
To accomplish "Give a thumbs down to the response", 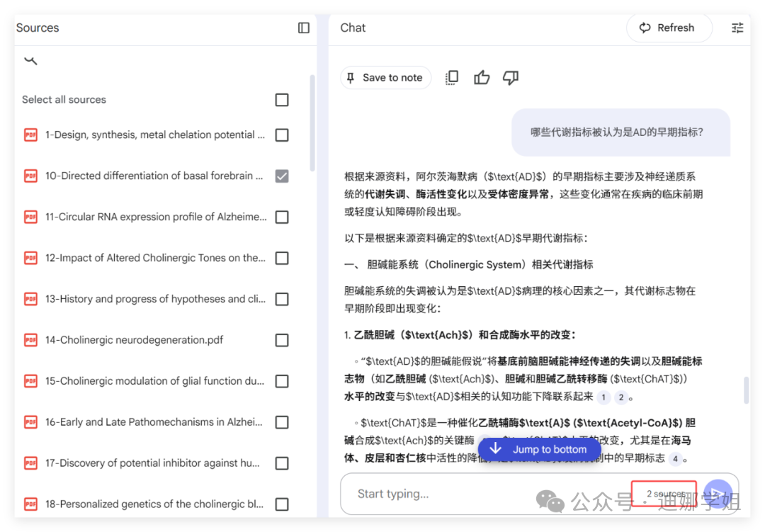I will [x=511, y=77].
